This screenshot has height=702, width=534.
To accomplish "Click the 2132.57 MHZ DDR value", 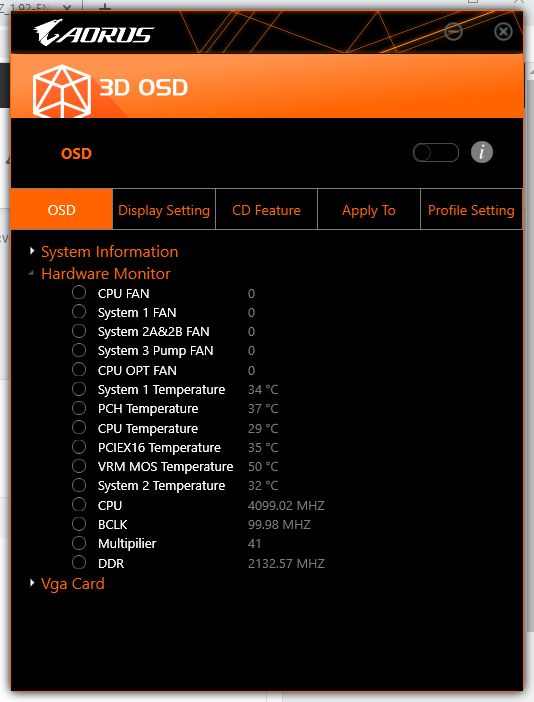I will (286, 564).
